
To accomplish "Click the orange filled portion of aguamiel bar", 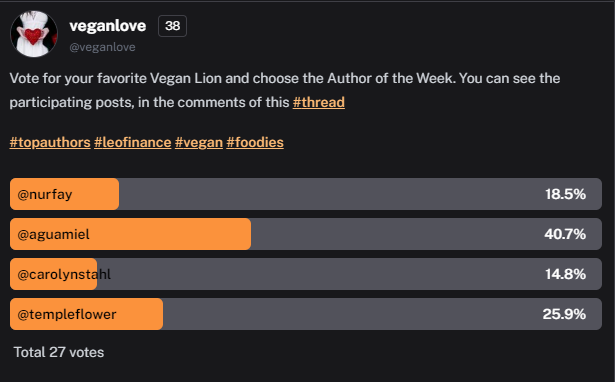I will (x=131, y=234).
